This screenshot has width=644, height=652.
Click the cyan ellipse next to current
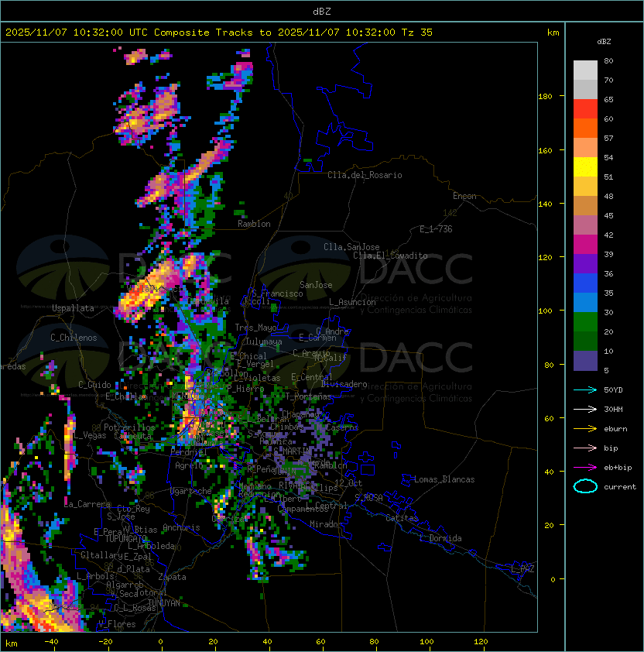[x=585, y=486]
